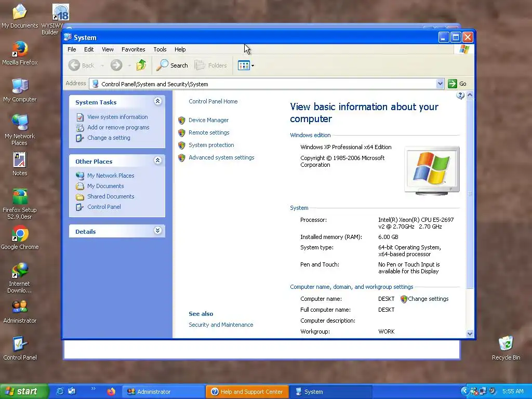
Task: Open the Notes desktop file
Action: [x=20, y=164]
